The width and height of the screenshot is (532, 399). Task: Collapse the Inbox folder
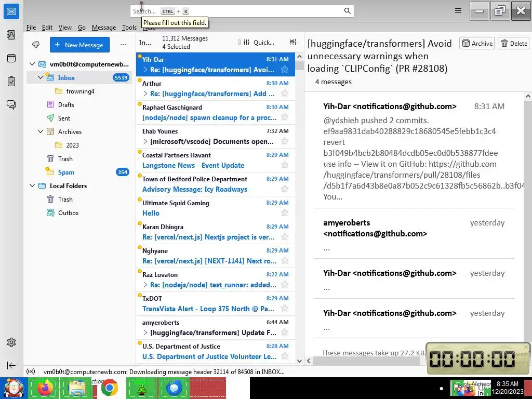(x=41, y=77)
